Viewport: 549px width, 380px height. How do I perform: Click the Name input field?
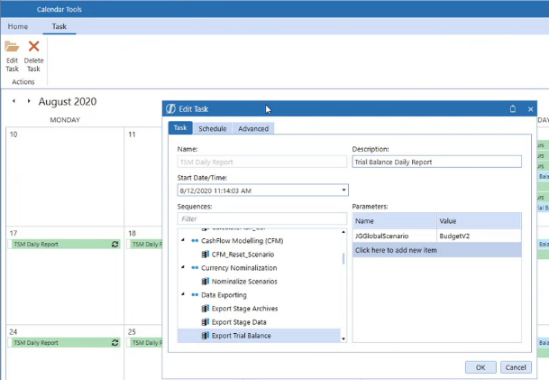tap(262, 162)
